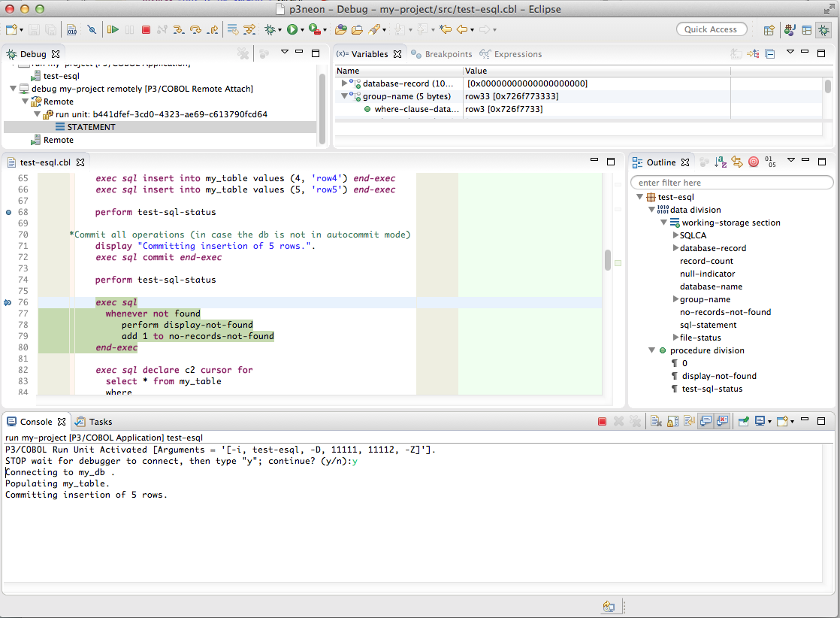
Task: Open Run dropdown arrow beside green Run icon
Action: point(302,30)
